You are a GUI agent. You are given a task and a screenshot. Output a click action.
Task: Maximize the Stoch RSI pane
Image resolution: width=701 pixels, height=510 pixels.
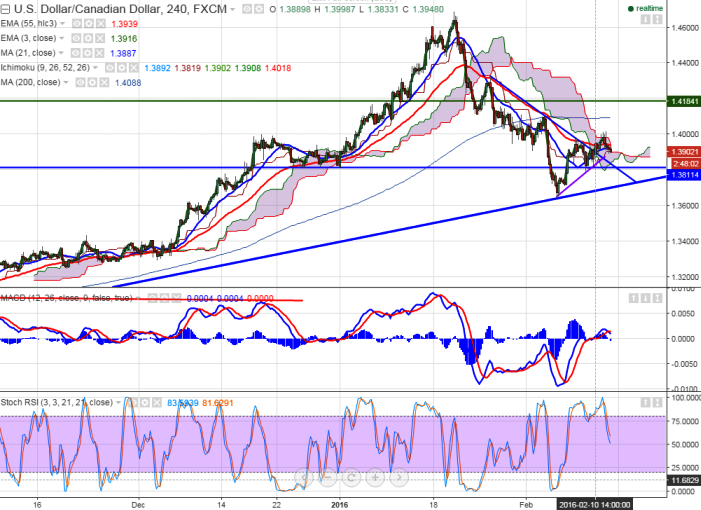click(x=657, y=403)
